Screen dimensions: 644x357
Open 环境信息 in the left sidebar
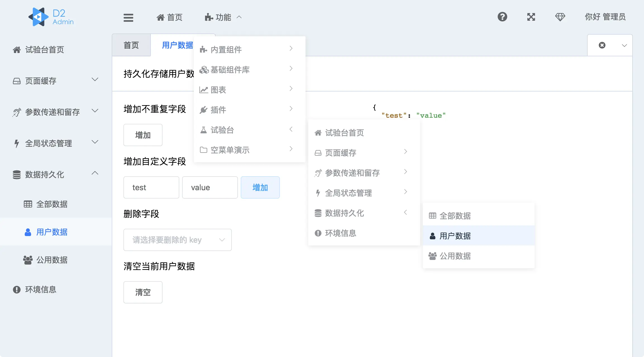click(x=40, y=290)
